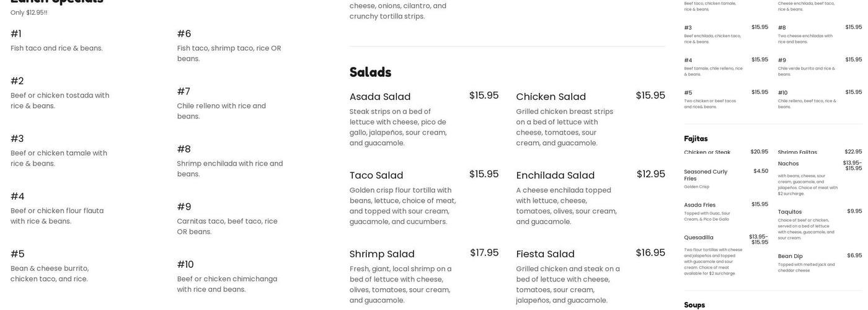Click the Bean Dip item
Image resolution: width=868 pixels, height=310 pixels.
pos(790,256)
